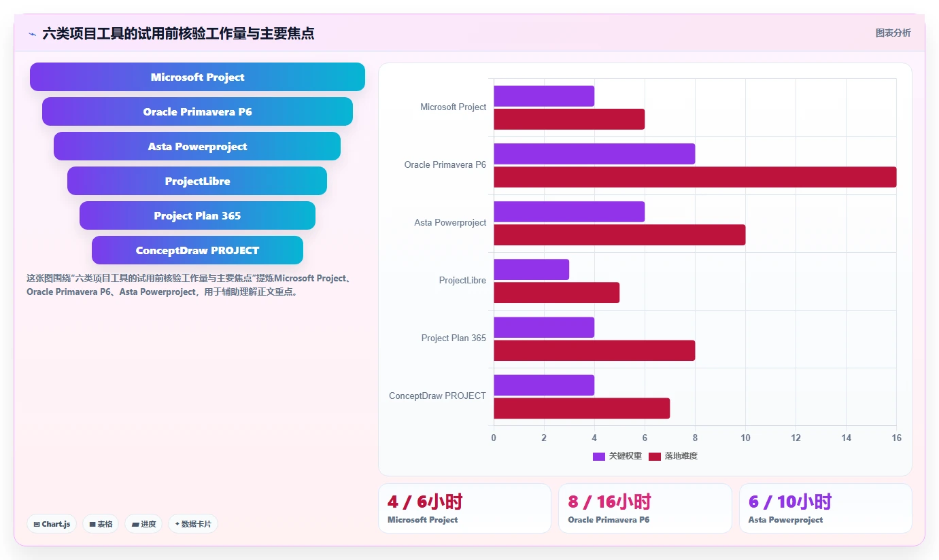Click the x-axis tick label 16
The image size is (939, 560).
896,438
